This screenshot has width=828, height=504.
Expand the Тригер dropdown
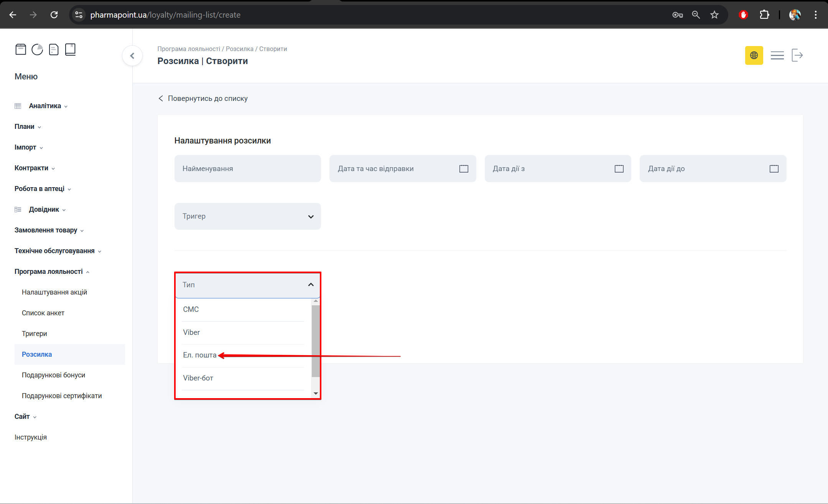(x=247, y=216)
